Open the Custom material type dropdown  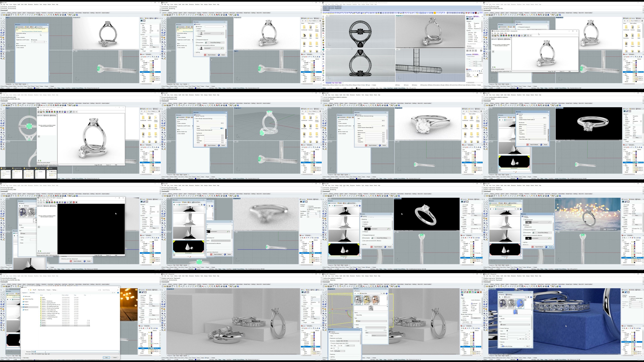click(x=515, y=325)
